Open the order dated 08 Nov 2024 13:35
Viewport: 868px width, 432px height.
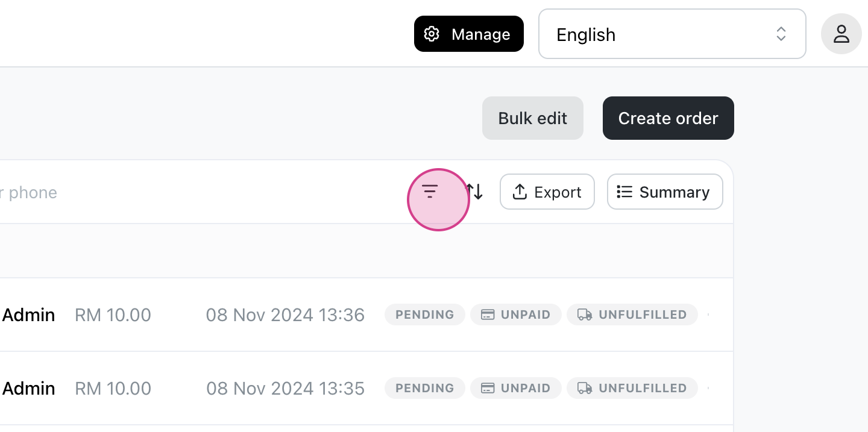(x=285, y=388)
